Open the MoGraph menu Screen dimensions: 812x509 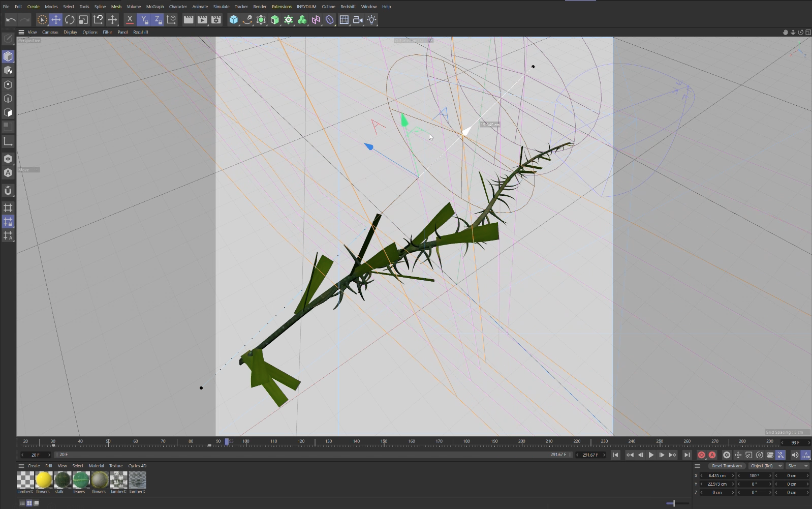point(155,7)
